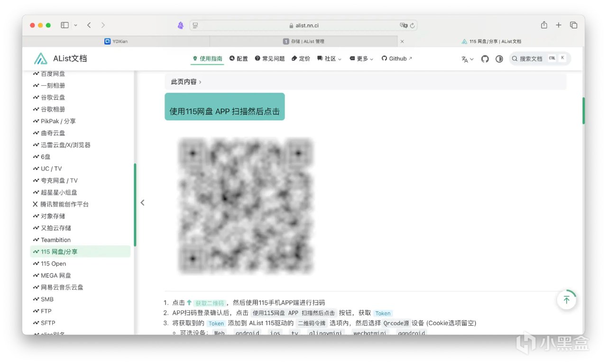607x364 pixels.
Task: Open the 使用指南 navigation item
Action: 207,59
